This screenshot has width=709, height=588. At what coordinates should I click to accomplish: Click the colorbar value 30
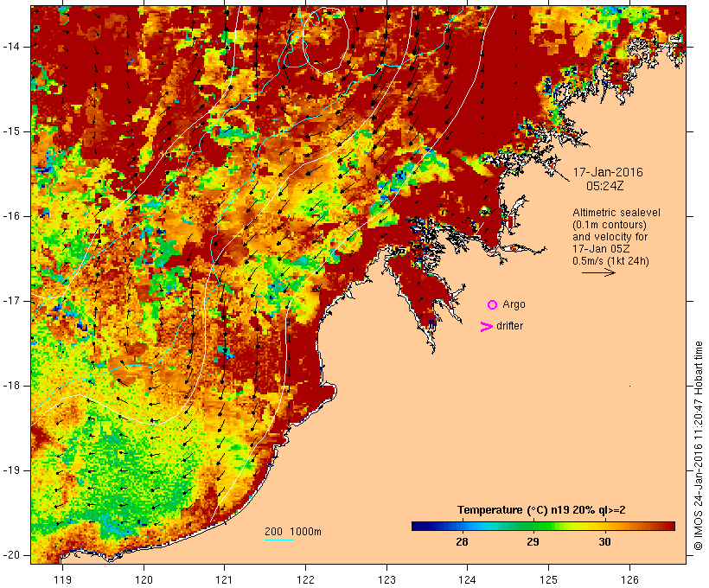[604, 542]
